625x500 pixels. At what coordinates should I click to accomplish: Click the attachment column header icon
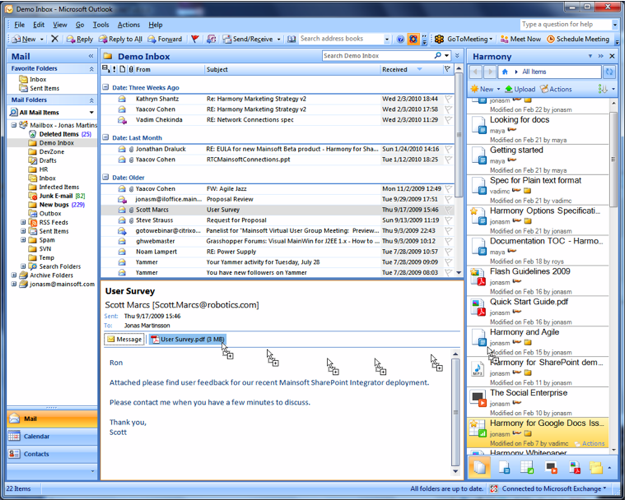(x=131, y=69)
